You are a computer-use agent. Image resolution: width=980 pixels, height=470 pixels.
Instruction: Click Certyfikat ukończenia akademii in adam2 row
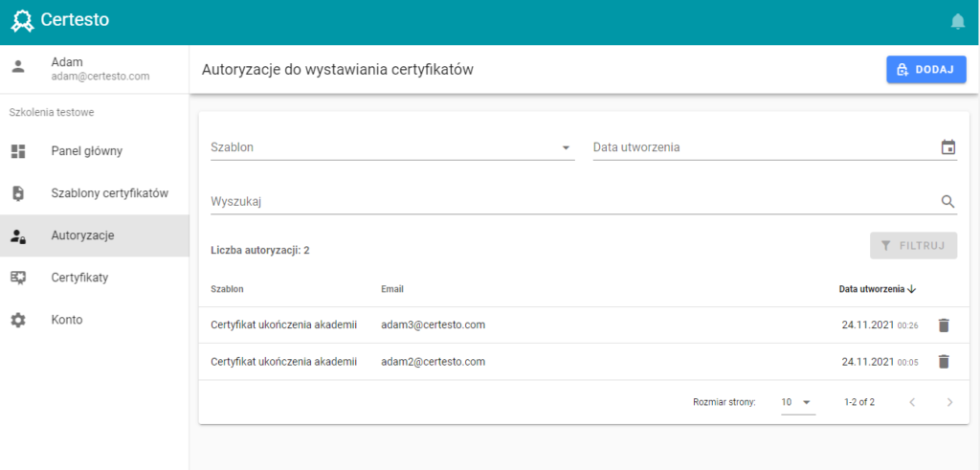click(283, 361)
